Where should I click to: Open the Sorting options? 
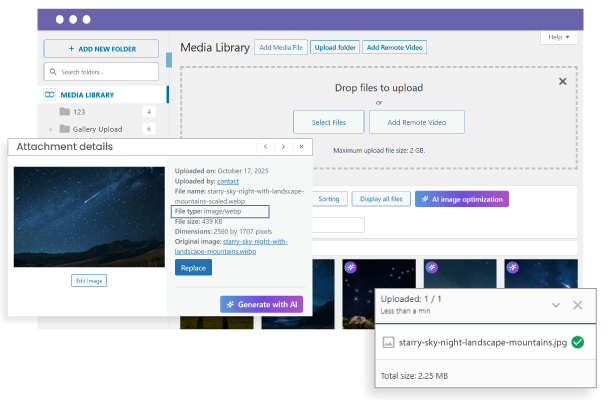328,199
